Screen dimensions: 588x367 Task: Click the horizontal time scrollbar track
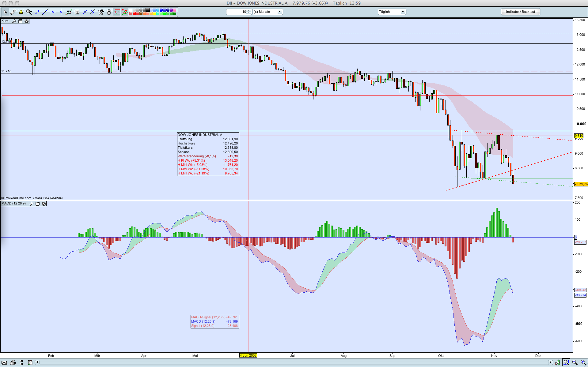coord(294,362)
